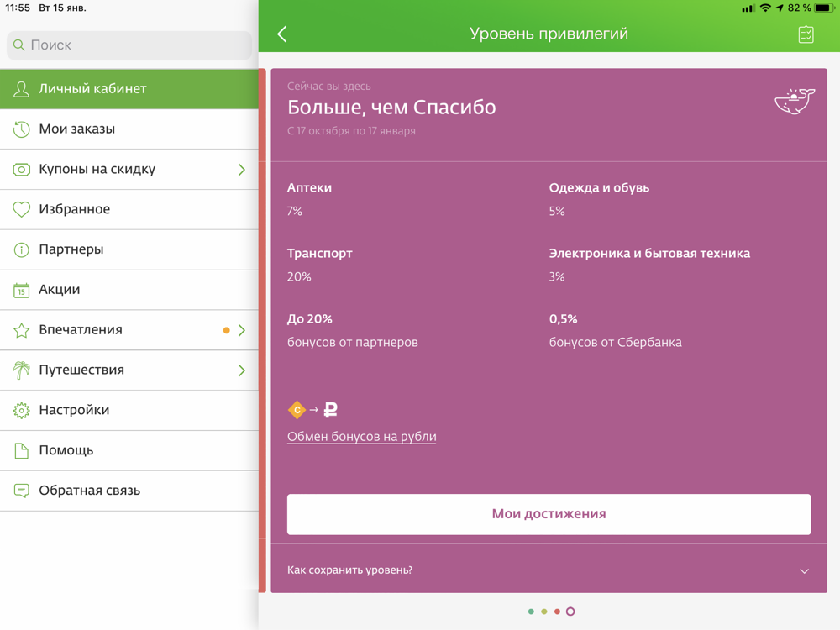The image size is (840, 630).
Task: Tap the Больше, чем Спасибо heading
Action: coord(391,108)
